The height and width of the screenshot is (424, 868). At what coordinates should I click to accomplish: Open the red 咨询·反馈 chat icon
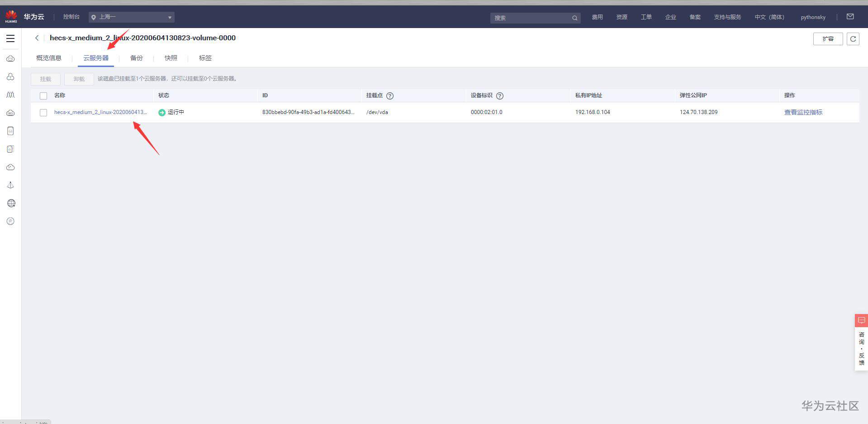tap(861, 320)
